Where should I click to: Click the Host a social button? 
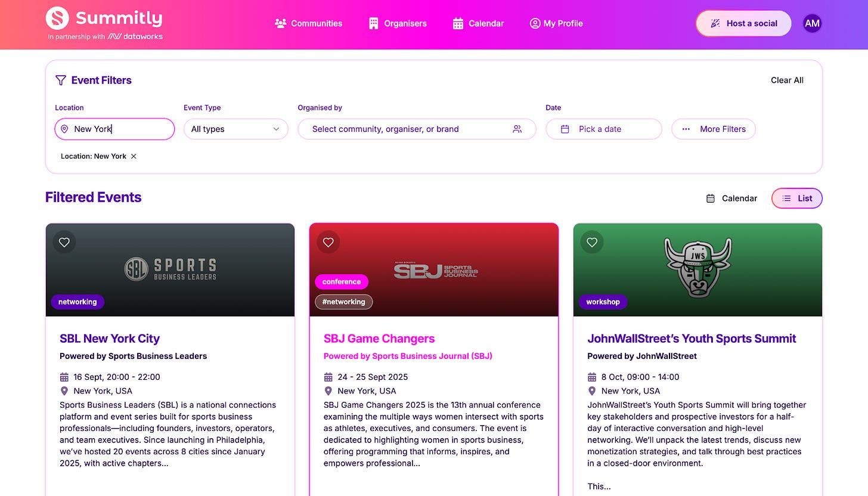[x=743, y=23]
